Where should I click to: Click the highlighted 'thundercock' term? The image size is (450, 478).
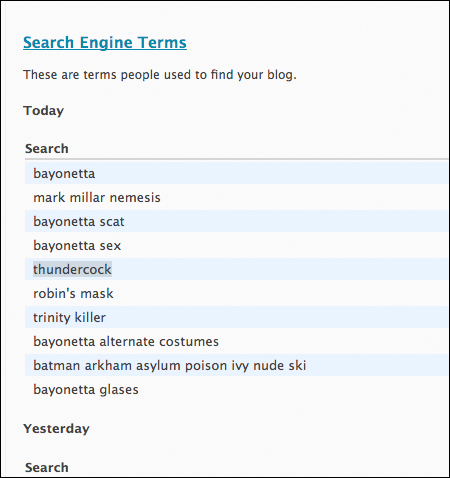click(x=72, y=269)
